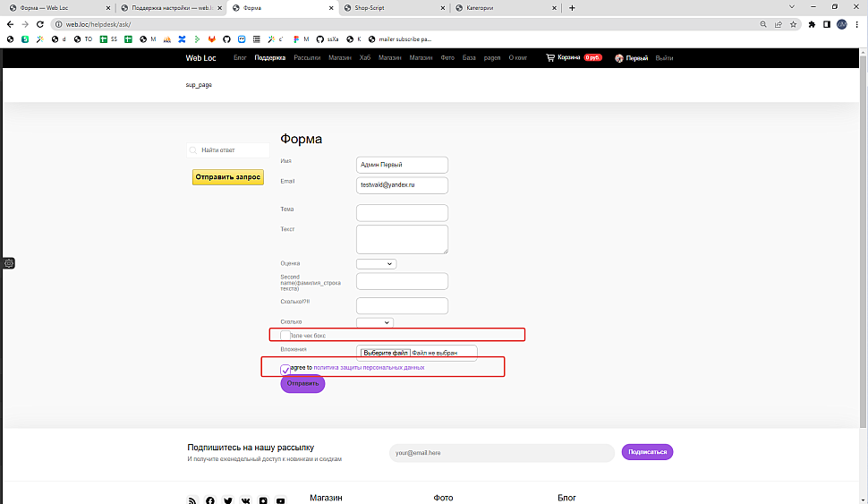Open the Twitter icon in footer
The height and width of the screenshot is (504, 868).
coord(228,501)
